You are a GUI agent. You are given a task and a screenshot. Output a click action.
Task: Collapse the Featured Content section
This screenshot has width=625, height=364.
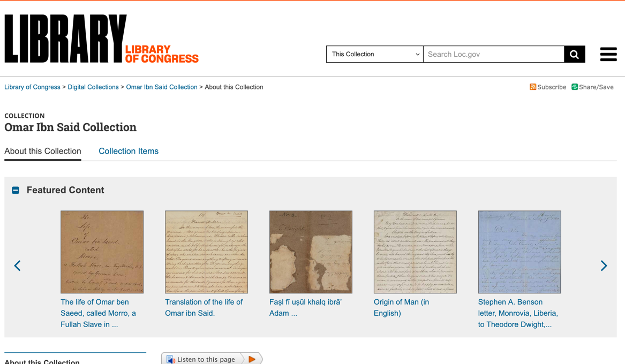16,190
